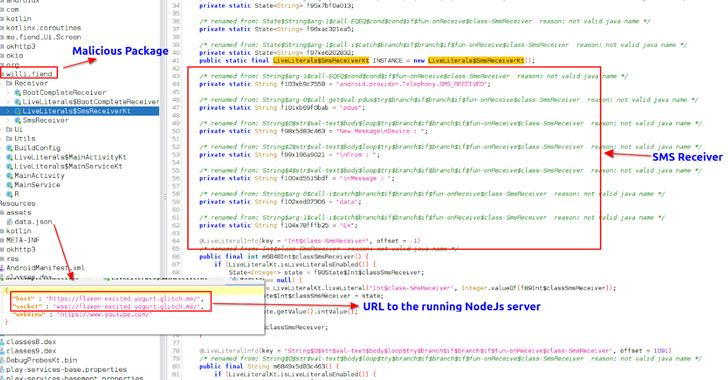This screenshot has width=728, height=380.
Task: Expand the BootCompleteReceiver tree node arrow
Action: click(x=8, y=92)
